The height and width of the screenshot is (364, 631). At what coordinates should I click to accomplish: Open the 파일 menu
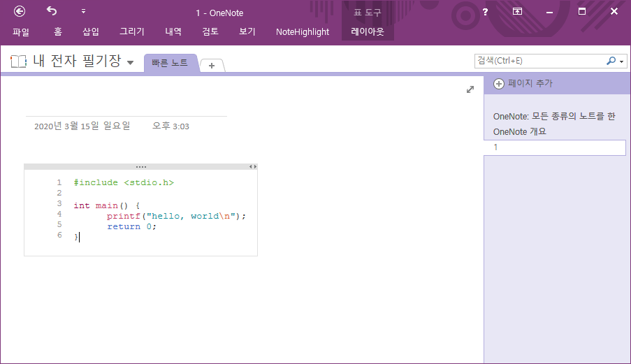click(x=21, y=31)
